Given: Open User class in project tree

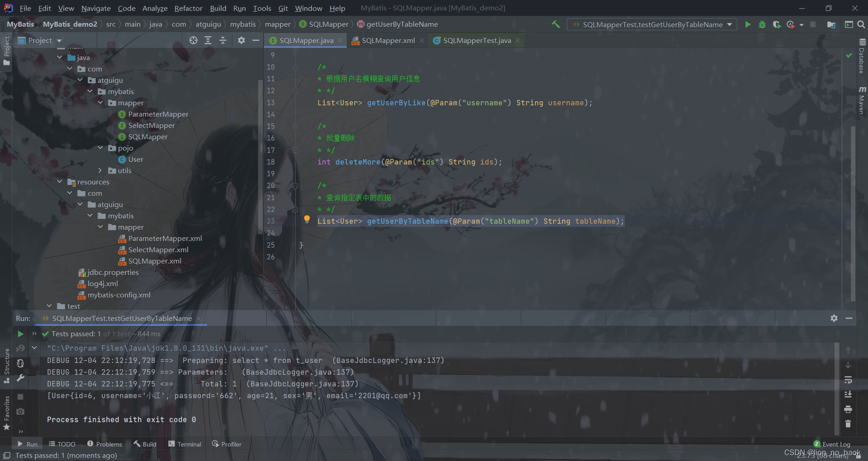Looking at the screenshot, I should [x=135, y=159].
